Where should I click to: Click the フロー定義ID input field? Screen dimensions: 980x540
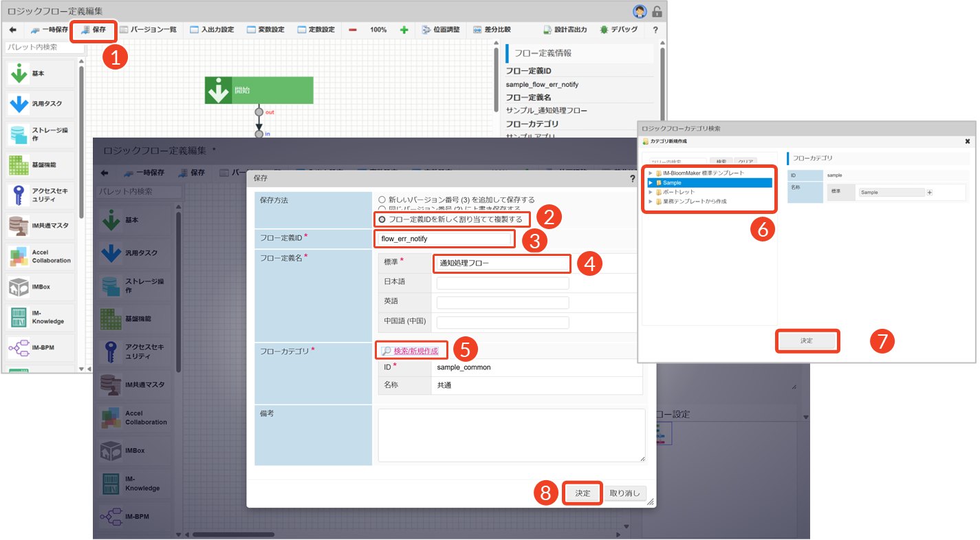tap(444, 239)
